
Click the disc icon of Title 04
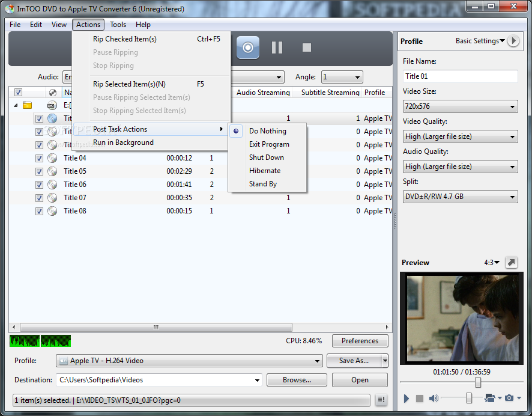pyautogui.click(x=52, y=158)
